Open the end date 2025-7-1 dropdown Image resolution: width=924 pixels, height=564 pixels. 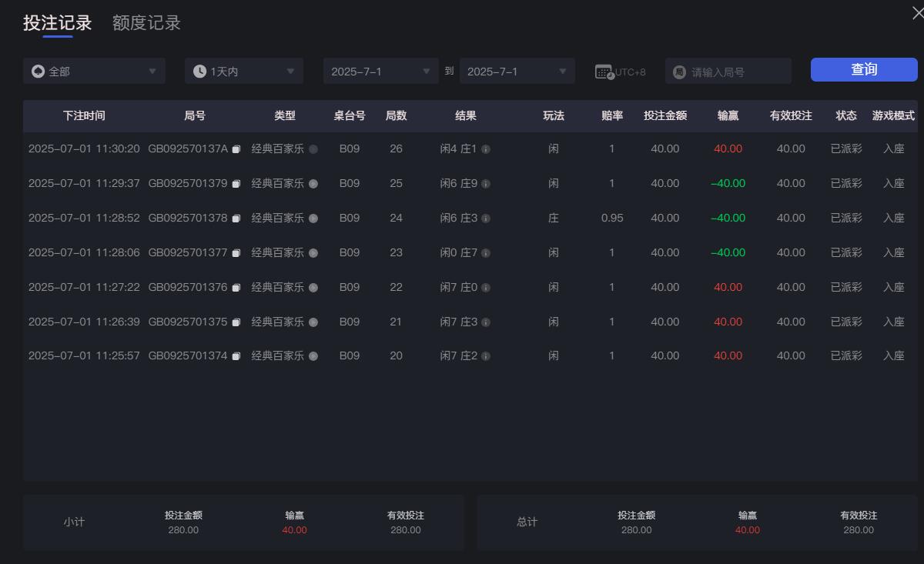(x=516, y=71)
